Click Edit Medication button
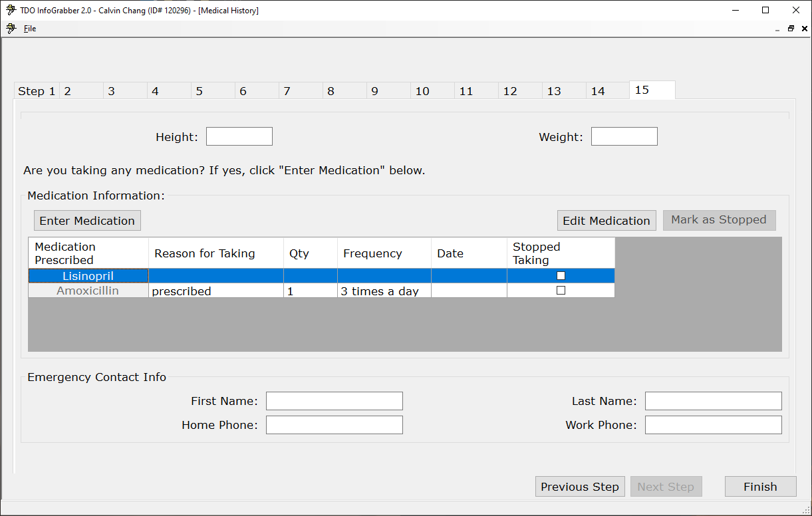The height and width of the screenshot is (516, 812). click(x=606, y=221)
